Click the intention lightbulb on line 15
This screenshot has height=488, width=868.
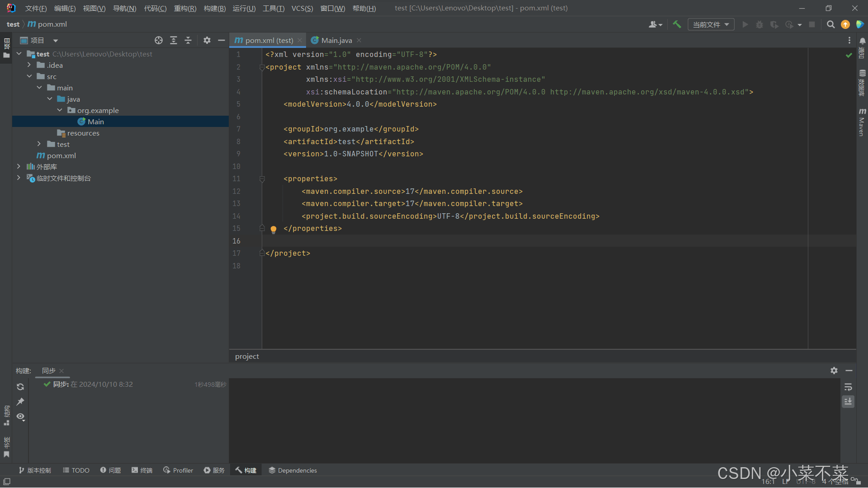tap(274, 229)
